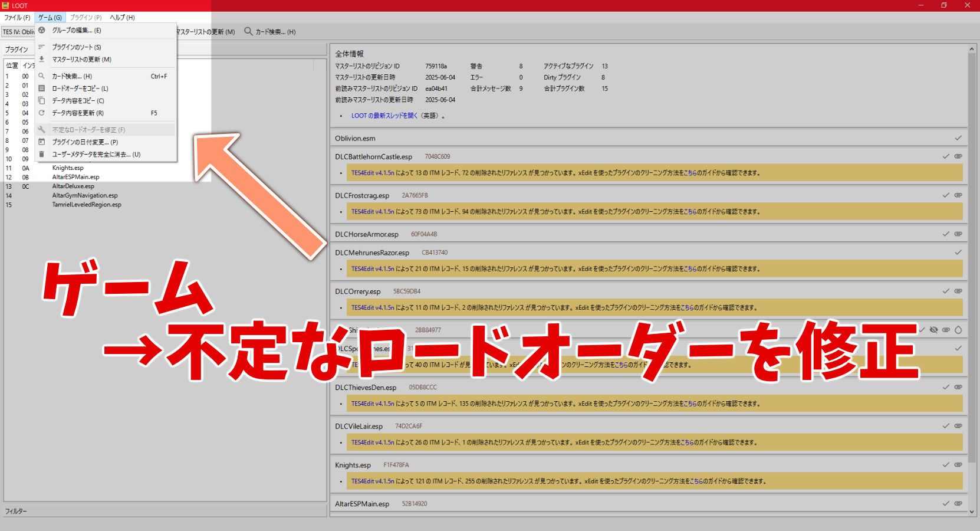This screenshot has width=980, height=531.
Task: Click the toolbar search magnifier icon
Action: click(x=248, y=31)
